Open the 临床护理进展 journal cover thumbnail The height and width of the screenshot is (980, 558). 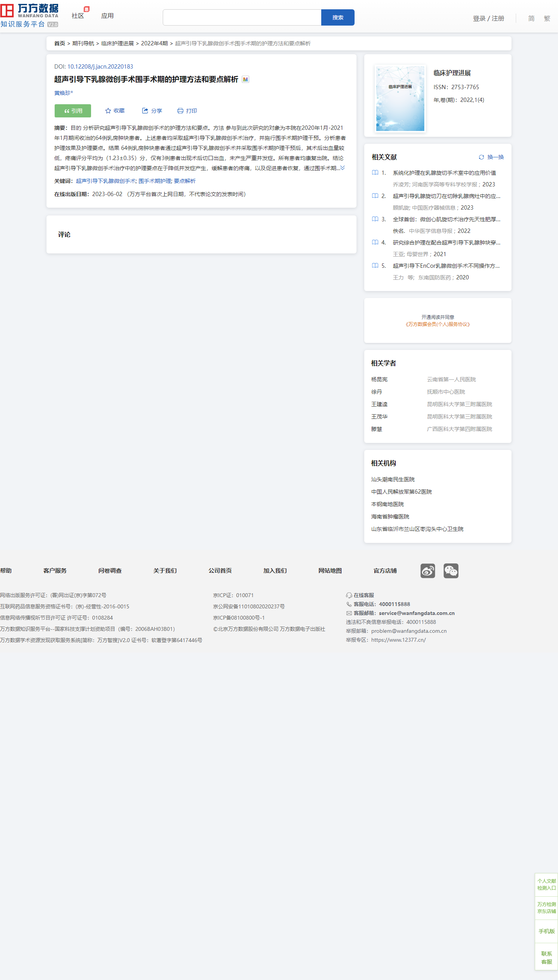(x=400, y=98)
